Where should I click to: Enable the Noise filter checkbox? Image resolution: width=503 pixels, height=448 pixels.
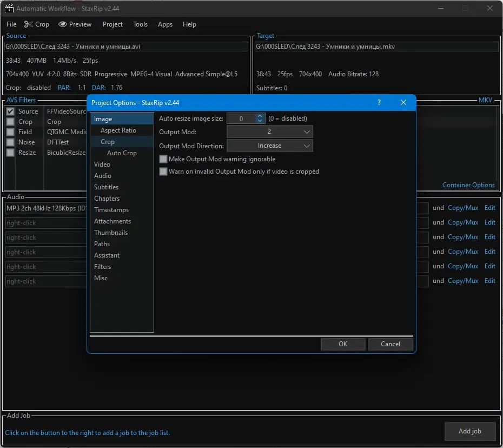point(10,142)
